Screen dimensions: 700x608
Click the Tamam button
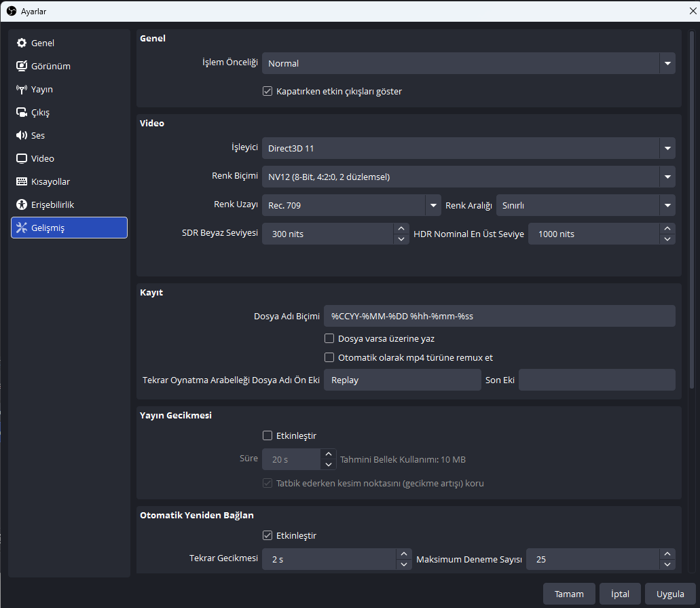tap(569, 594)
